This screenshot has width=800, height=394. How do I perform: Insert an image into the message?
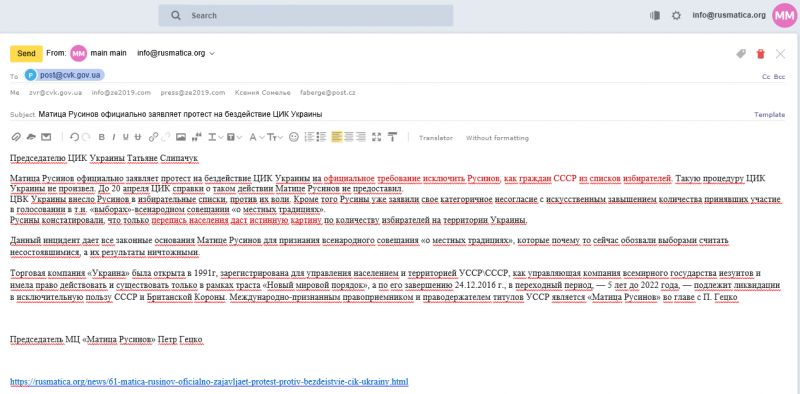click(181, 137)
